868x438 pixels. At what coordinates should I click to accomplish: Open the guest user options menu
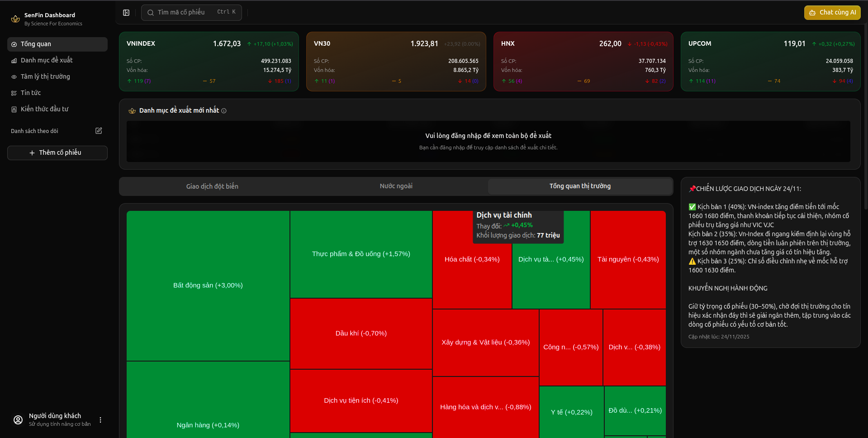pos(100,420)
